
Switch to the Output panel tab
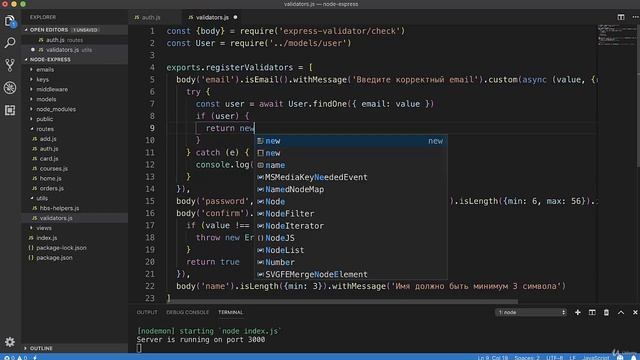[x=147, y=312]
